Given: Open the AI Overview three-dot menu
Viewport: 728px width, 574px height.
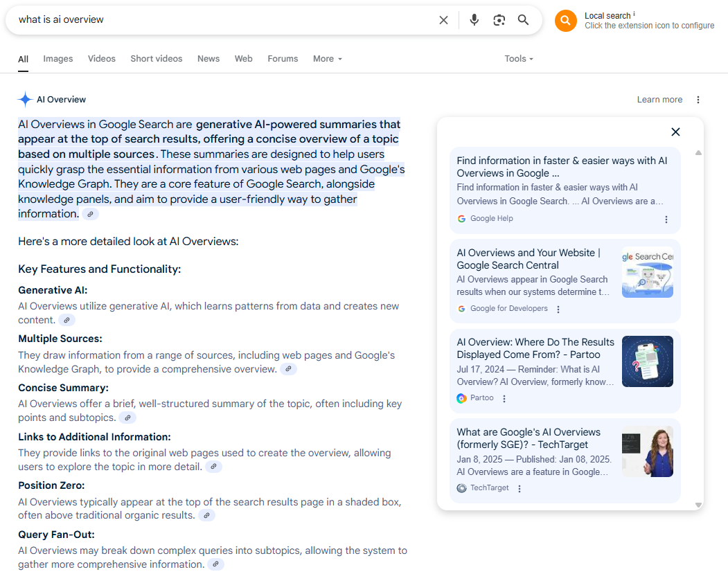Looking at the screenshot, I should pos(698,100).
